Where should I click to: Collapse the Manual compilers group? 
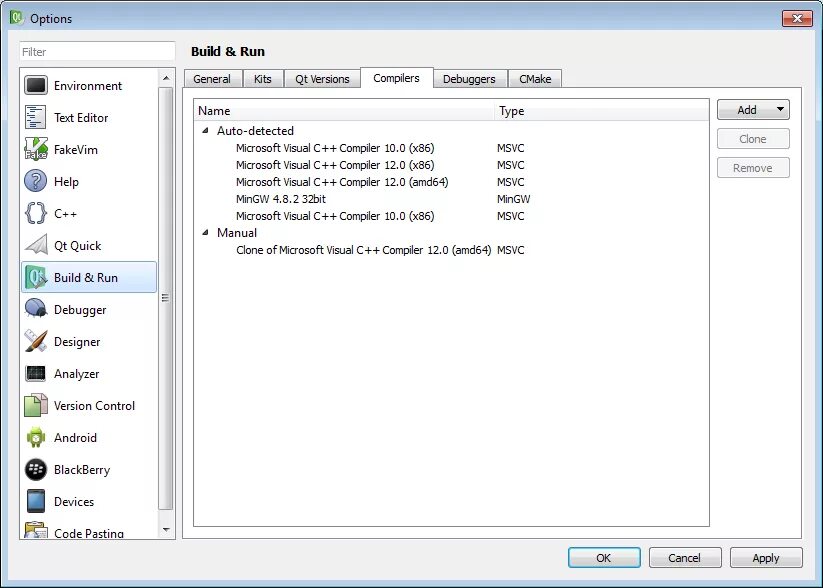click(x=206, y=232)
